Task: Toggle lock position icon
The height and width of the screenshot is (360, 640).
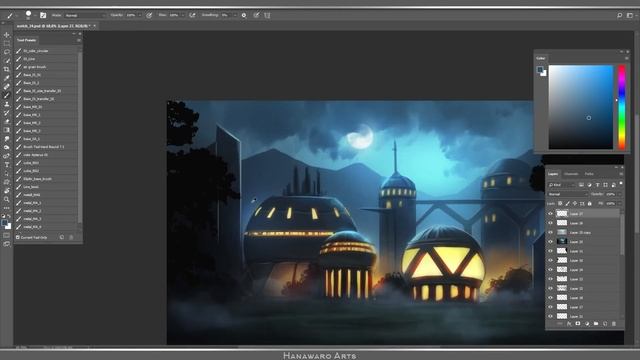Action: pyautogui.click(x=575, y=203)
